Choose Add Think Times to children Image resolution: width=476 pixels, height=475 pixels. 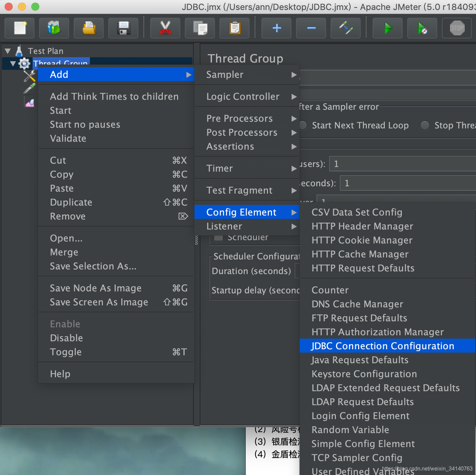point(116,96)
